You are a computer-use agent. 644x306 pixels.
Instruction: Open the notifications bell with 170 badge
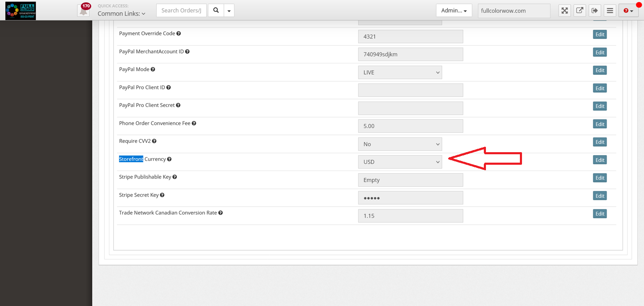[x=84, y=10]
